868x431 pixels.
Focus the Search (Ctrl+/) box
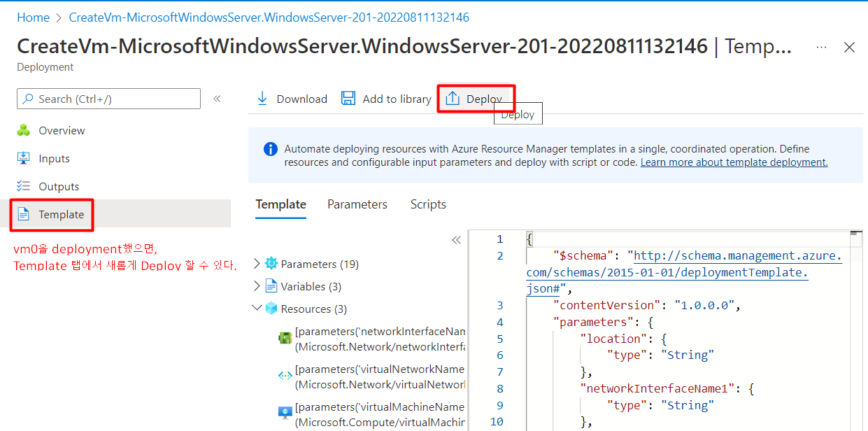[108, 99]
